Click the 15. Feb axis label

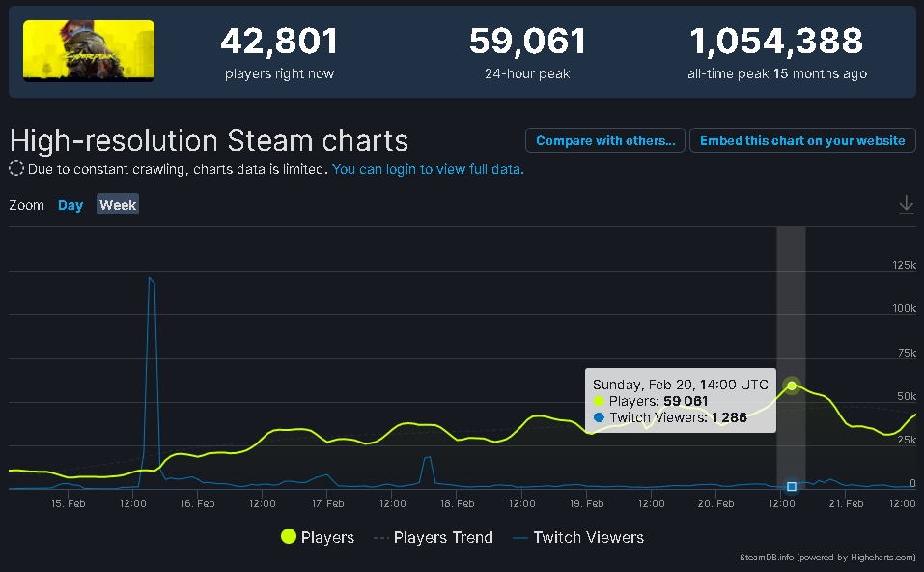(x=67, y=503)
